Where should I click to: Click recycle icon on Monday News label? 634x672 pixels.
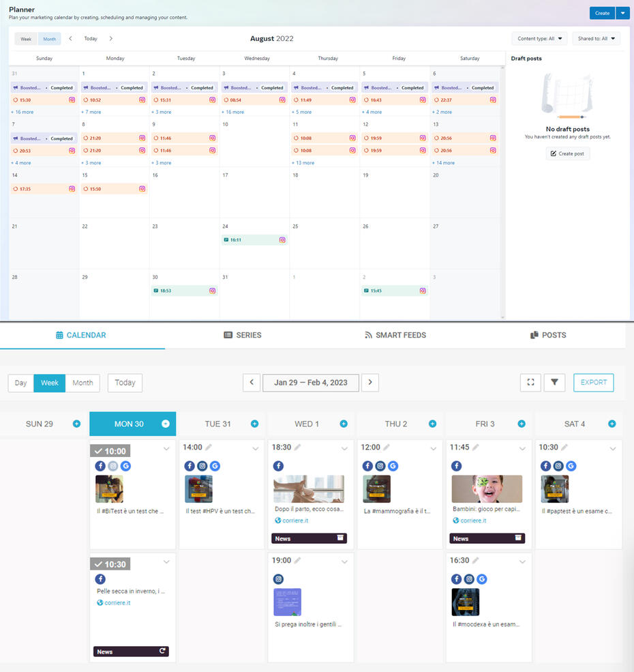162,652
